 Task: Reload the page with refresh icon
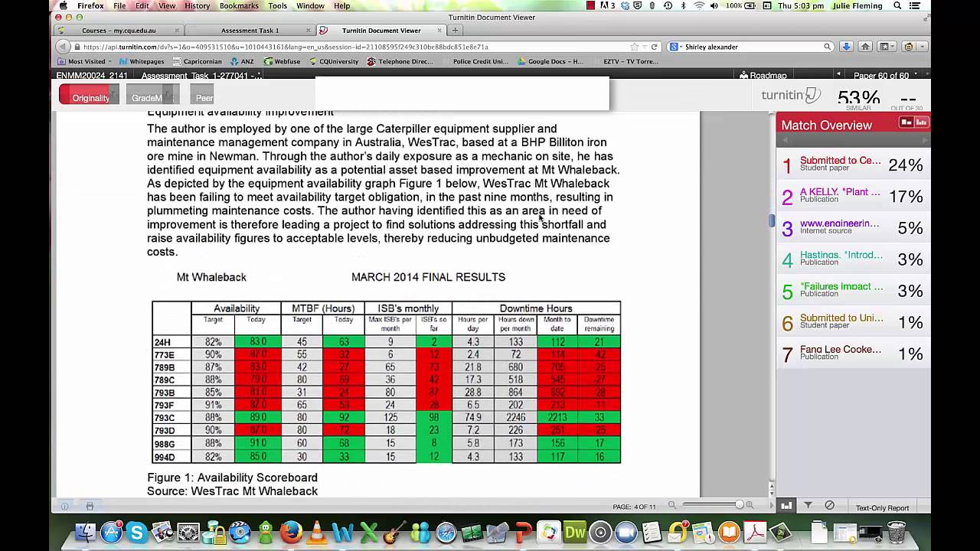pyautogui.click(x=655, y=47)
